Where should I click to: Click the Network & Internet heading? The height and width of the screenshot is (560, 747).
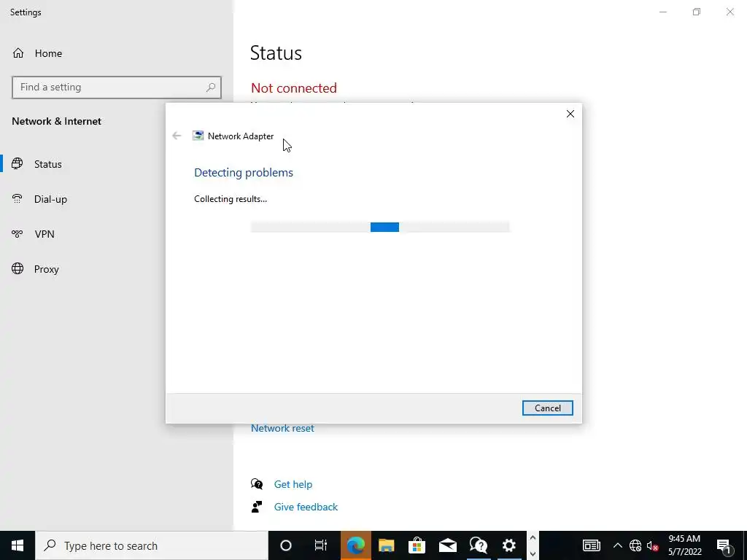pos(57,122)
